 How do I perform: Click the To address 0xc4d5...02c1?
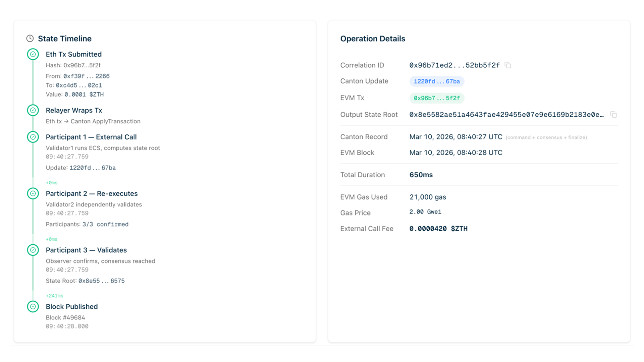click(x=78, y=85)
